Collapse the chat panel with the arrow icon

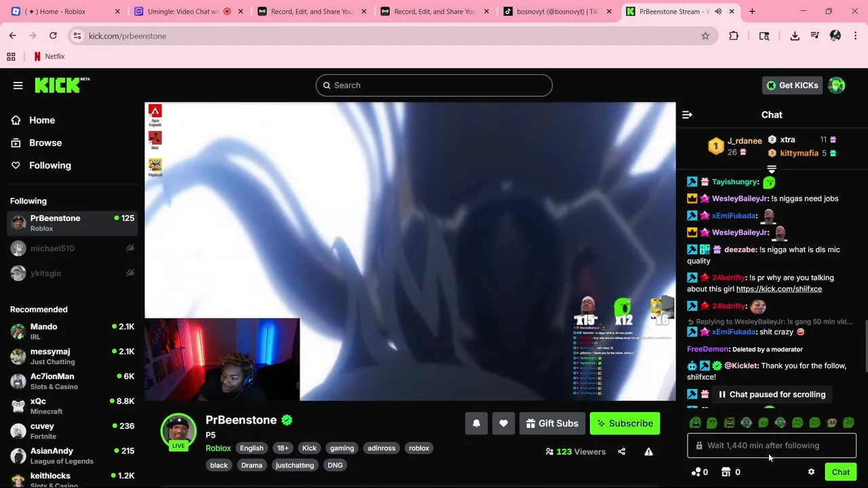point(687,115)
